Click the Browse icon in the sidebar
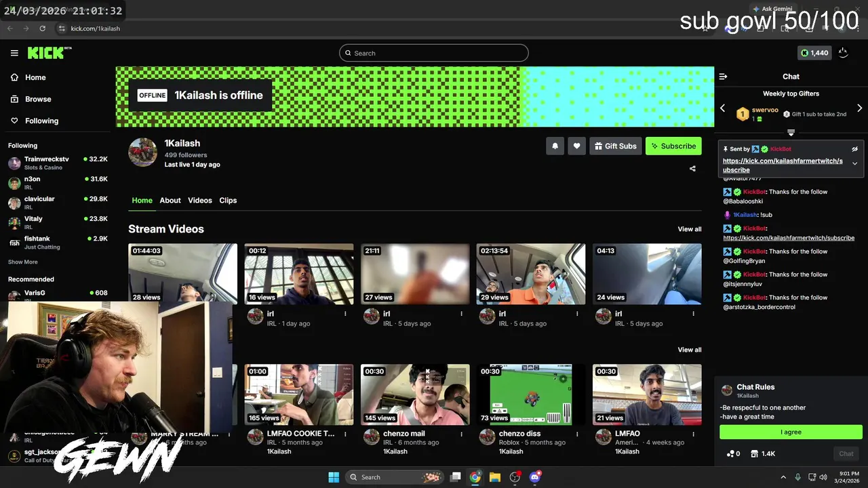 (x=14, y=99)
